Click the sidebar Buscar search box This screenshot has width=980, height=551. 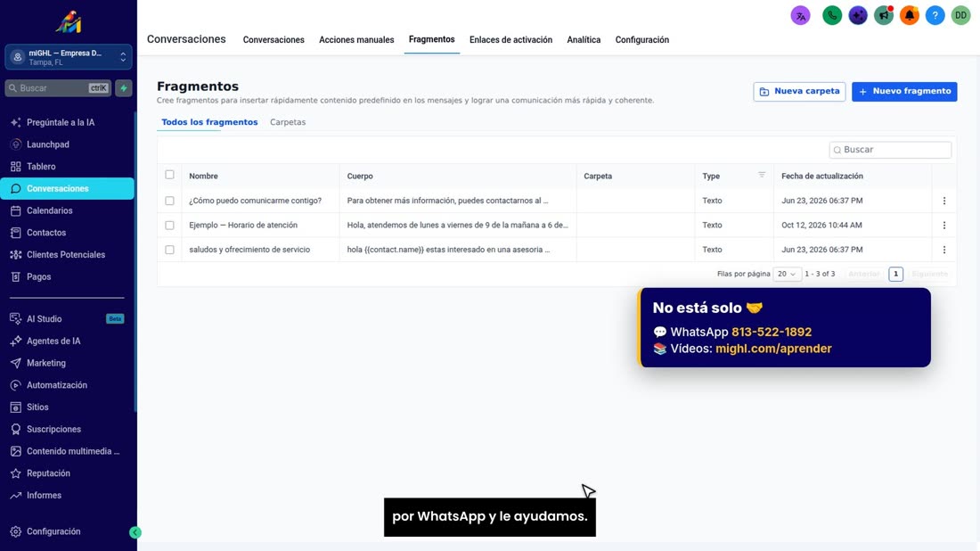click(58, 88)
